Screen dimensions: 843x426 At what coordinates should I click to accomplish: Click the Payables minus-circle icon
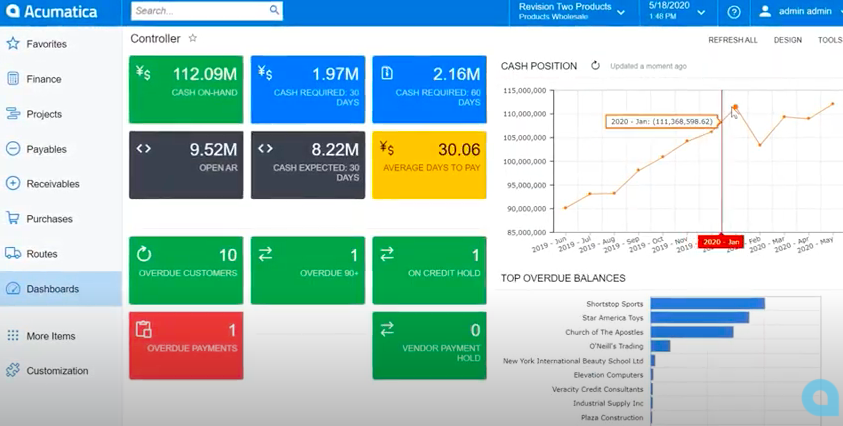pos(13,148)
